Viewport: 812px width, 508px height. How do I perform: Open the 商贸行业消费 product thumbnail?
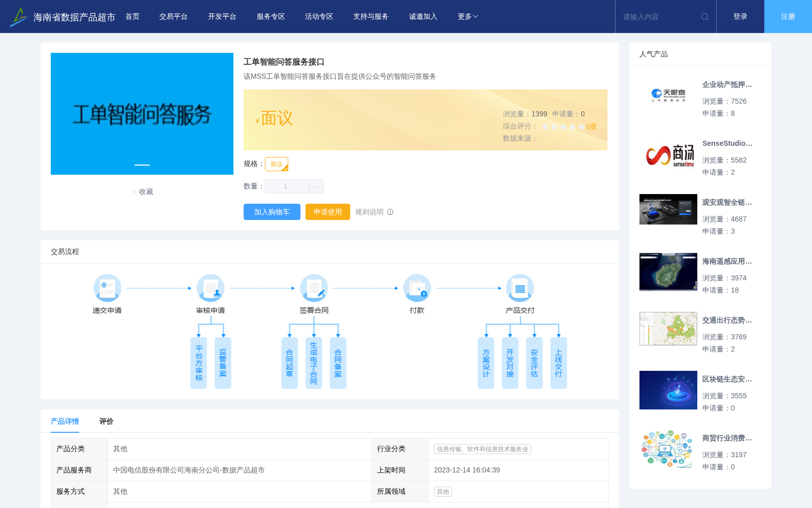pos(668,449)
